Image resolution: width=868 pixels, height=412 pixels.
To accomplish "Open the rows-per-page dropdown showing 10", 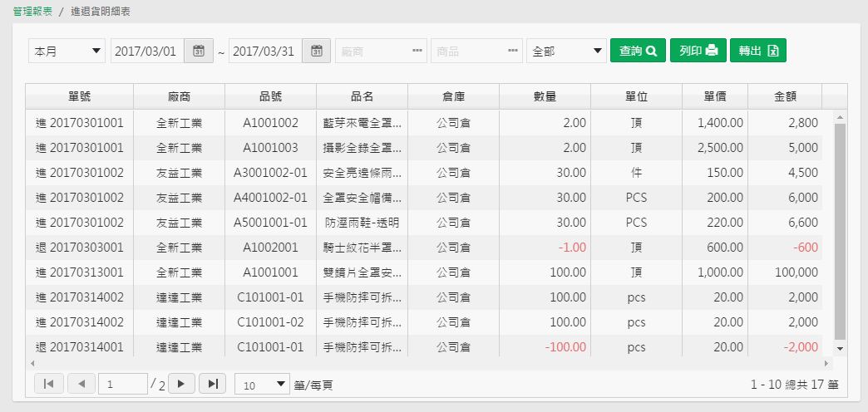I will 263,384.
